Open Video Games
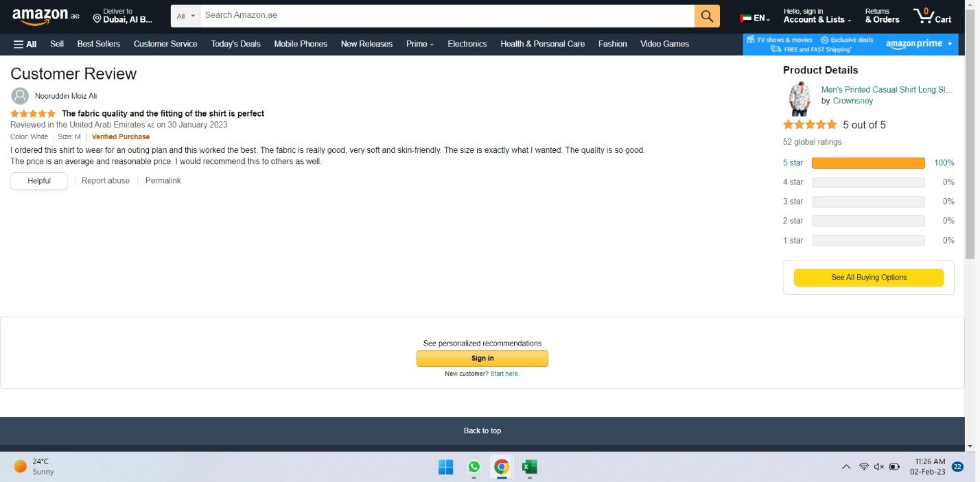This screenshot has height=482, width=980. [664, 44]
